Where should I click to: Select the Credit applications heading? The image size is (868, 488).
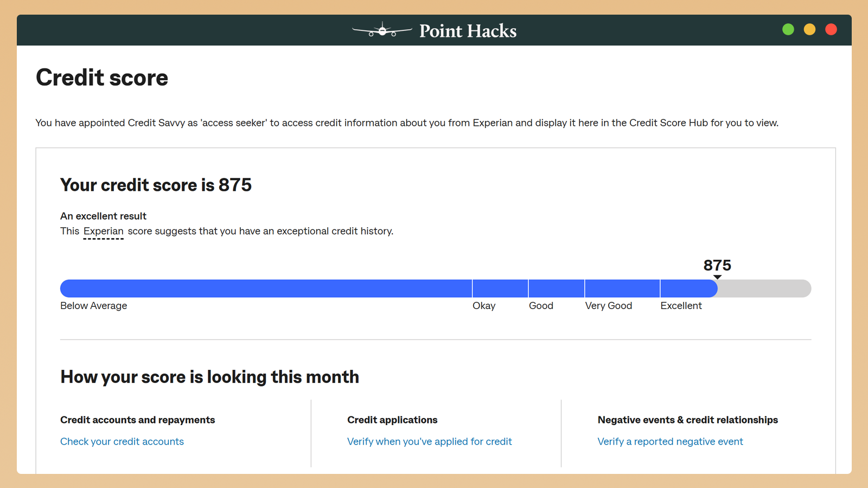392,420
